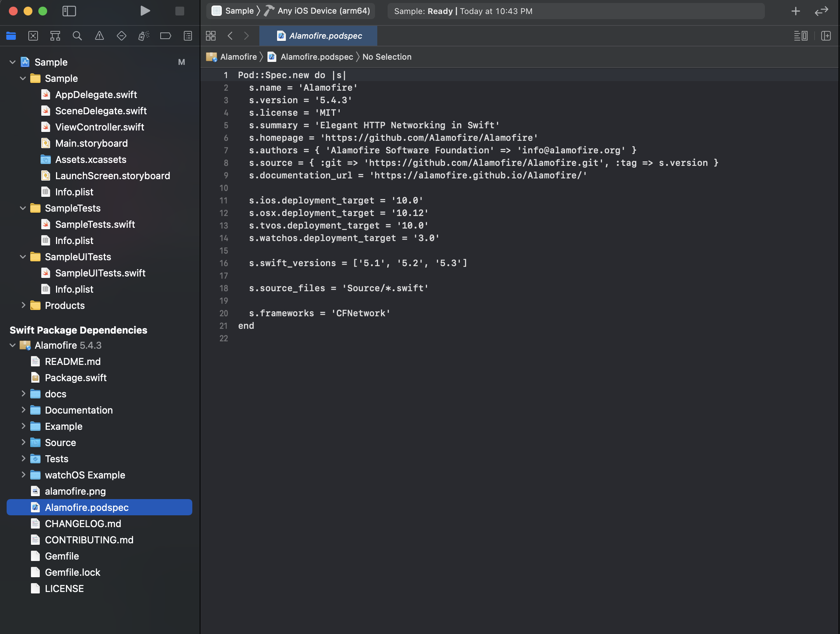Open the symbol navigator icon
This screenshot has height=634, width=840.
click(55, 36)
